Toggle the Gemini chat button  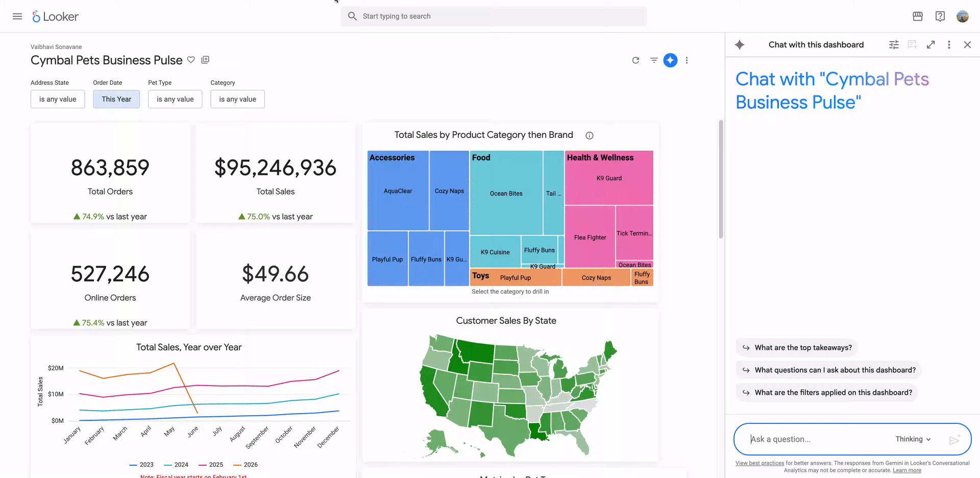[x=670, y=60]
